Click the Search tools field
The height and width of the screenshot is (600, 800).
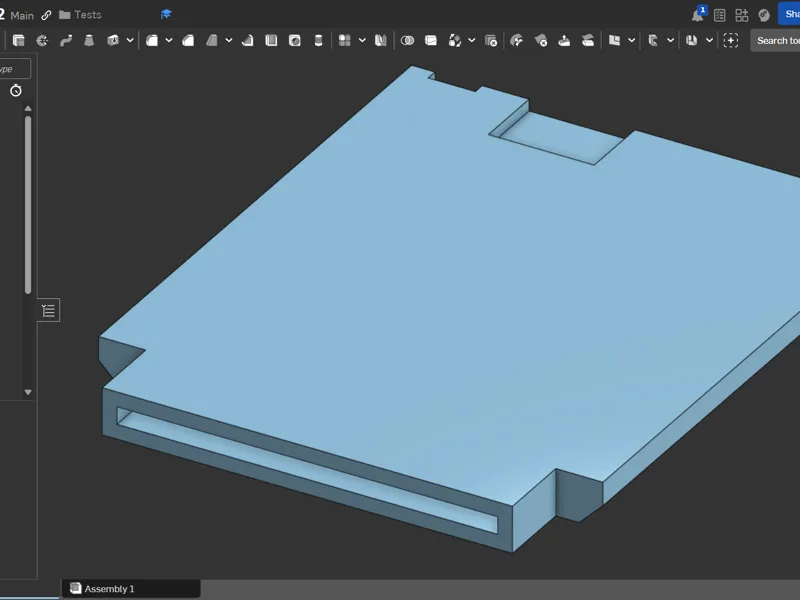[x=776, y=40]
